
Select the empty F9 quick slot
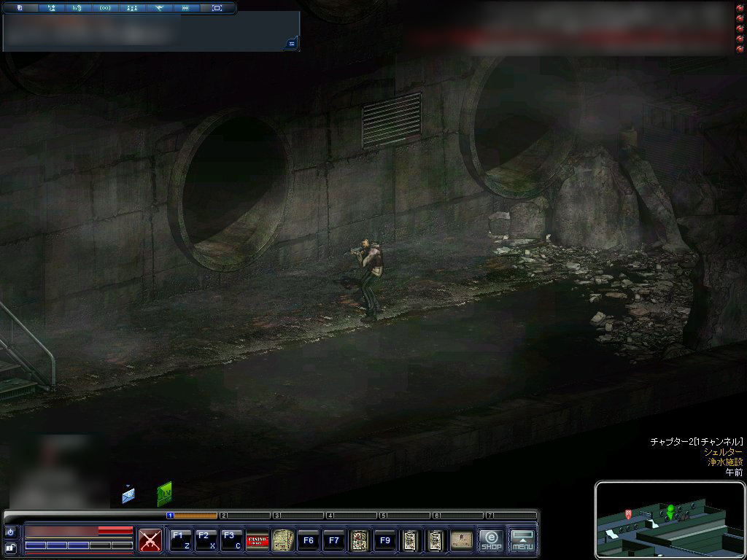coord(385,540)
